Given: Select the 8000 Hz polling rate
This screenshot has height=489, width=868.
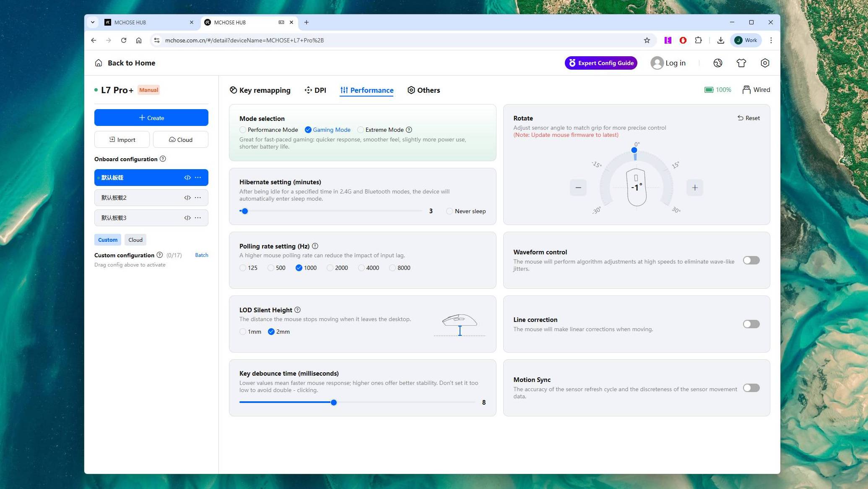Looking at the screenshot, I should click(392, 267).
